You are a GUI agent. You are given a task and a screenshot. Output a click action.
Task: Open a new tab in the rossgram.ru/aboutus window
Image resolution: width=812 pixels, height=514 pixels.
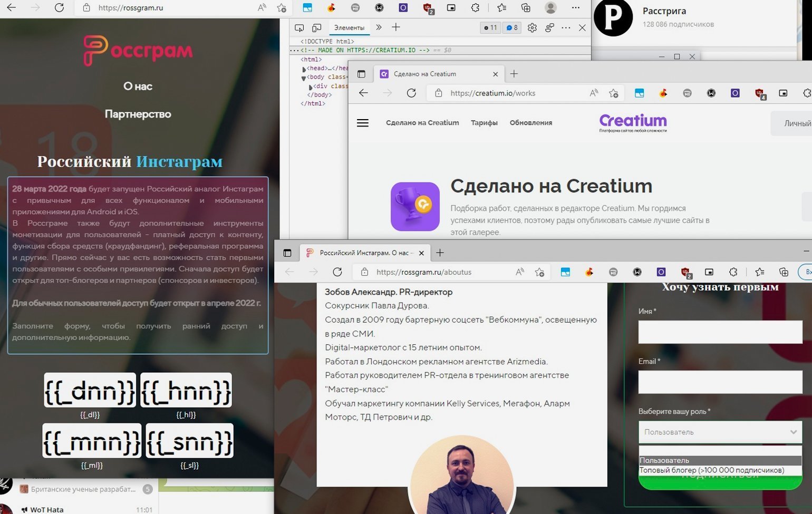point(440,253)
